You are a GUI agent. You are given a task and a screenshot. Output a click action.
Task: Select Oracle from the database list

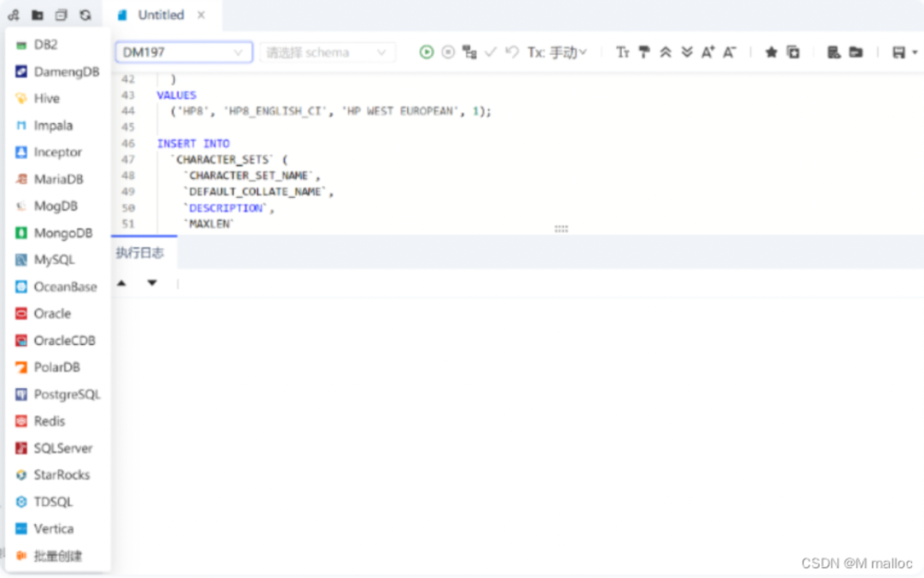click(x=58, y=313)
